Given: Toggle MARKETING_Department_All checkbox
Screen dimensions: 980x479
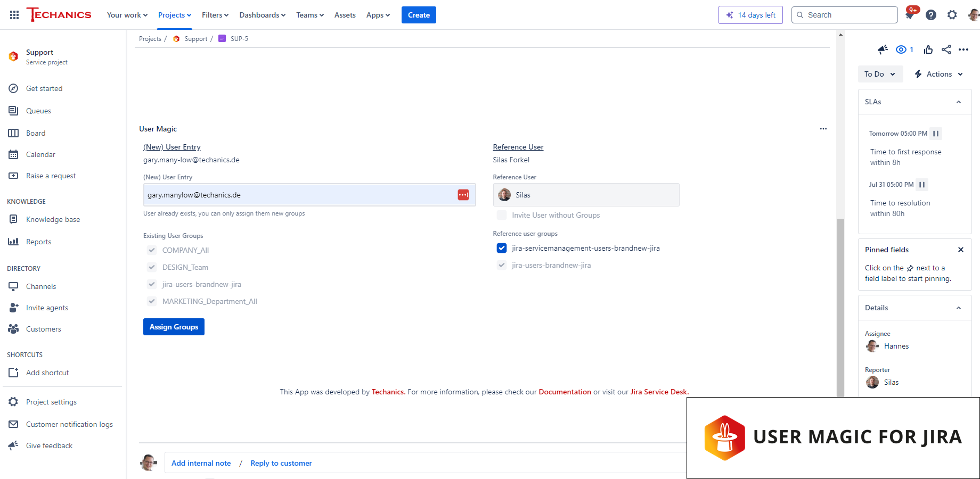Looking at the screenshot, I should click(152, 301).
